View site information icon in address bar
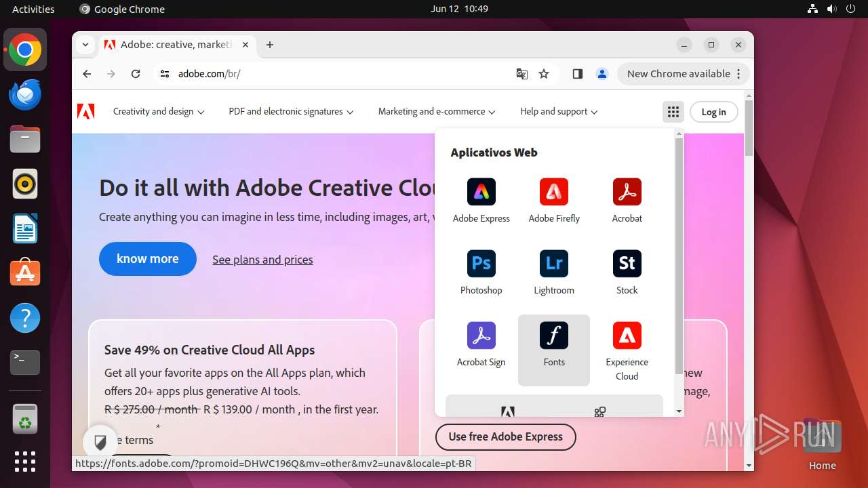 coord(164,74)
